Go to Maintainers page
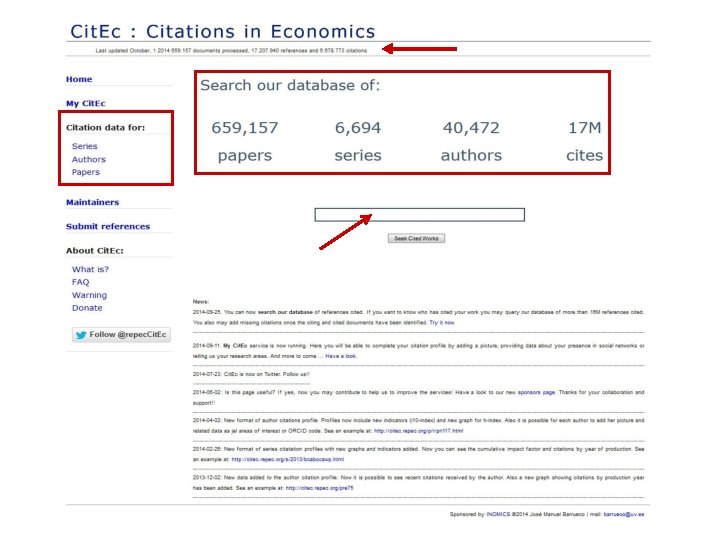 click(92, 202)
